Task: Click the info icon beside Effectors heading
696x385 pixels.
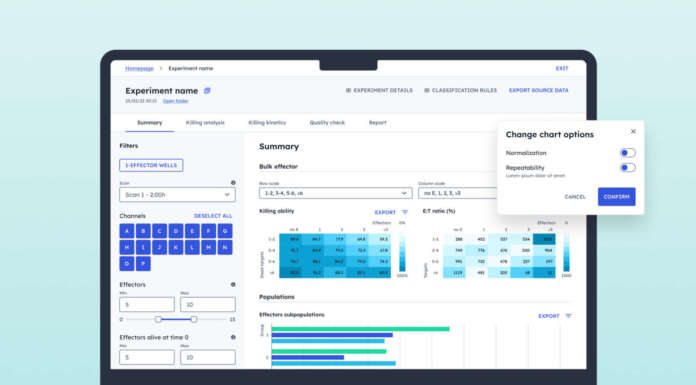Action: click(233, 285)
